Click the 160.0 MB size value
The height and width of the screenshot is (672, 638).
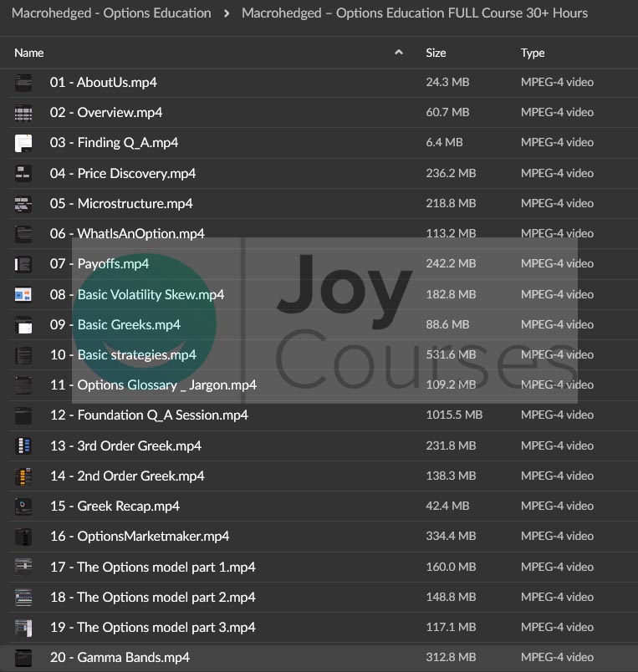pos(451,567)
